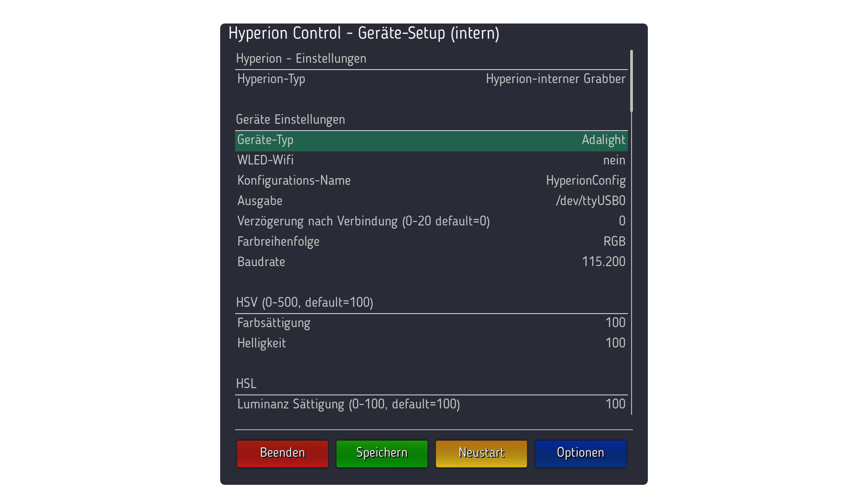
Task: Click the yellow Neustart button
Action: 481,453
